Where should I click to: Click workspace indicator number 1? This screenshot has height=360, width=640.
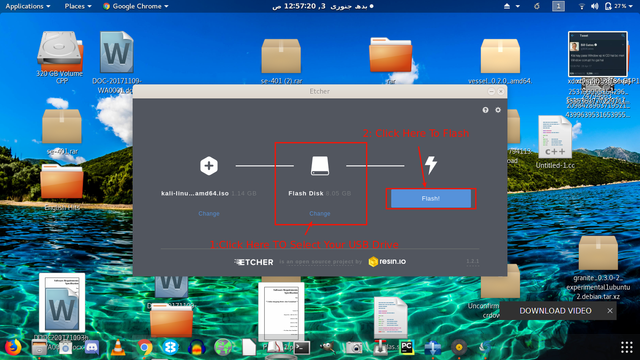[558, 6]
